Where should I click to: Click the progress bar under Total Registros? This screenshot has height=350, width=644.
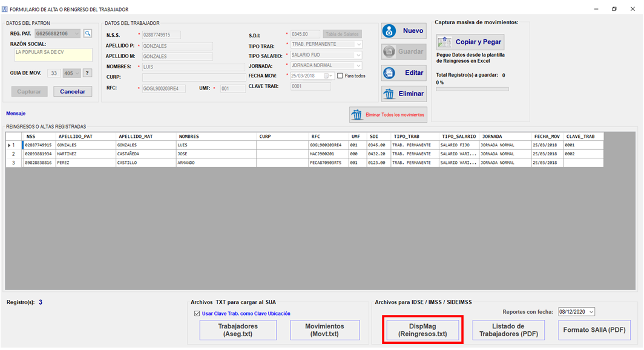472,89
